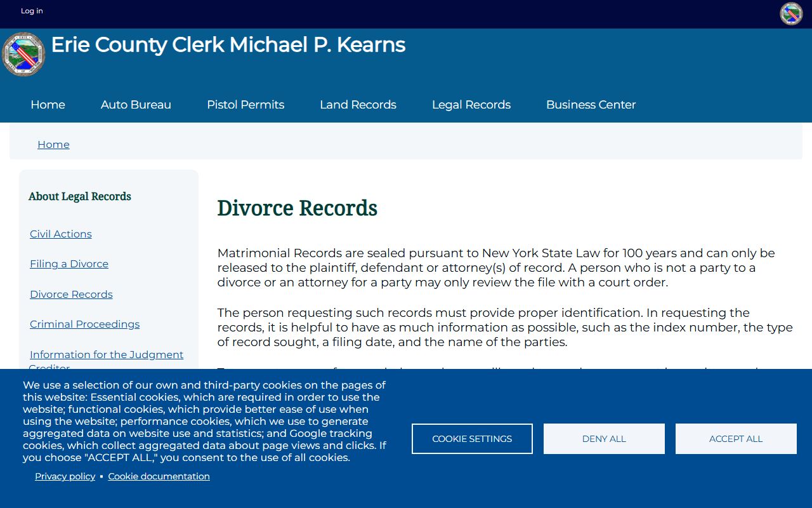Click the ACCEPT ALL cookies button

coord(736,439)
